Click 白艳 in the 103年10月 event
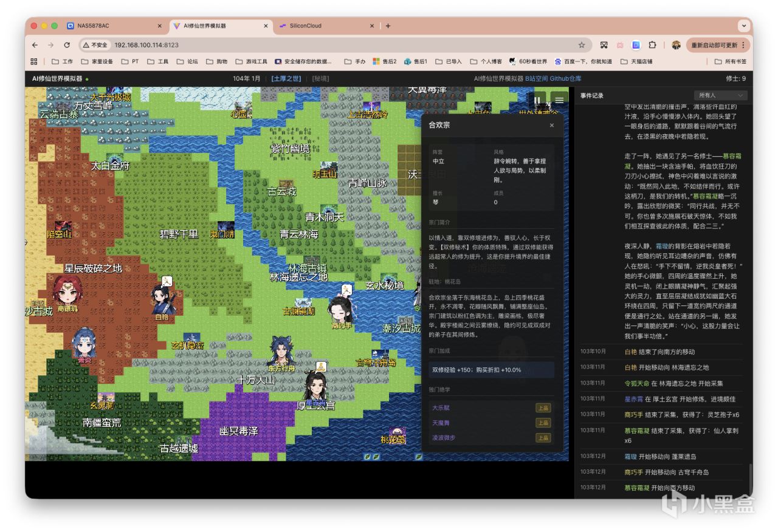778x532 pixels. tap(631, 352)
